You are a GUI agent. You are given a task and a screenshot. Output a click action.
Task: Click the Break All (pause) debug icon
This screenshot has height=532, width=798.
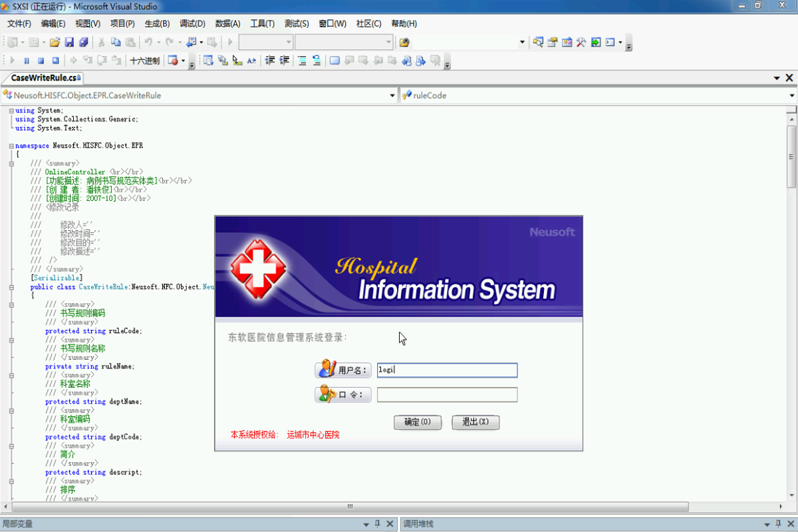tap(27, 61)
